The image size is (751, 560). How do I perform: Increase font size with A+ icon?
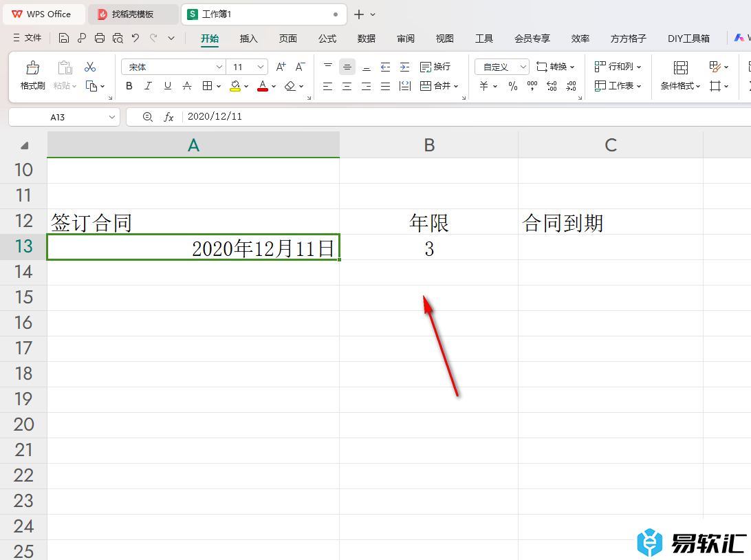coord(281,67)
